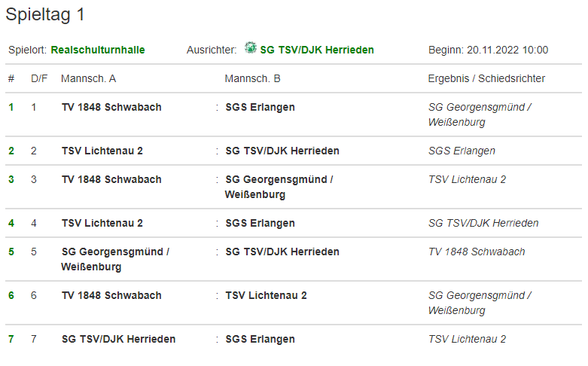Open match number 6 link
Viewport: 588px width, 366px height.
pos(11,295)
